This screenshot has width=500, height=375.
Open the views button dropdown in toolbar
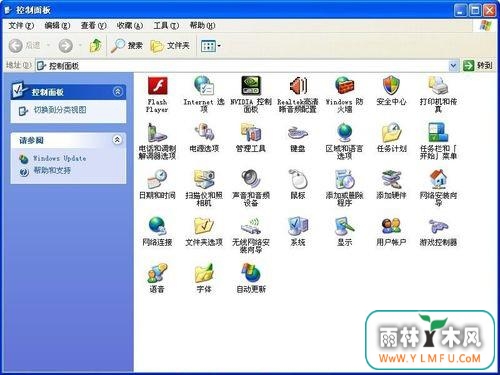click(219, 46)
